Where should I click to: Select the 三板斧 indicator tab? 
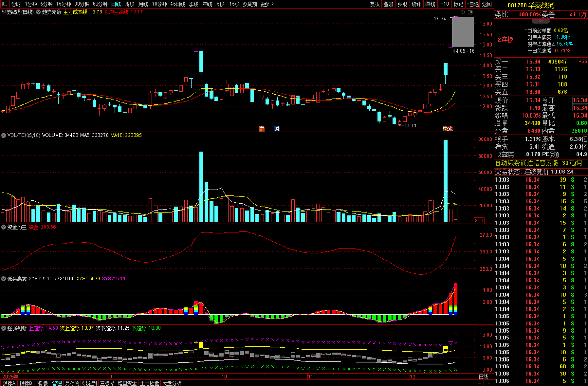[x=107, y=383]
